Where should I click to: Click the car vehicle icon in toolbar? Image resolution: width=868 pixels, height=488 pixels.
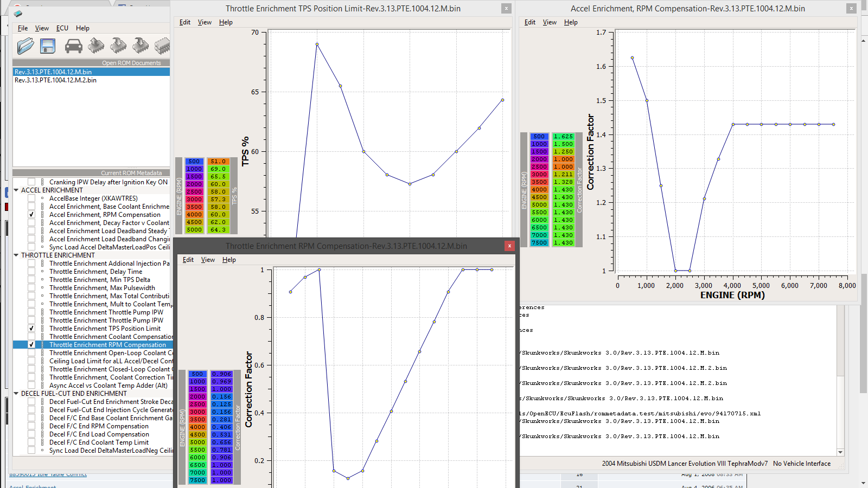pyautogui.click(x=73, y=46)
